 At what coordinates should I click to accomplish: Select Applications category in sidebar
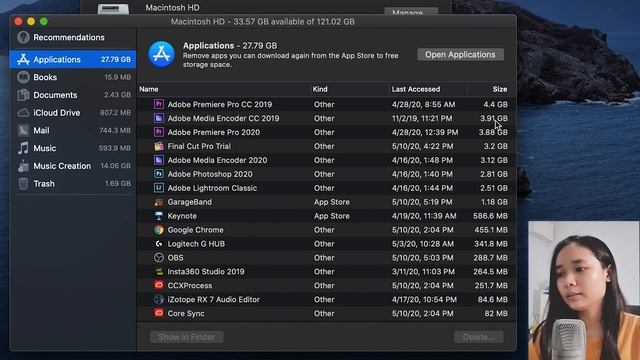pos(73,59)
